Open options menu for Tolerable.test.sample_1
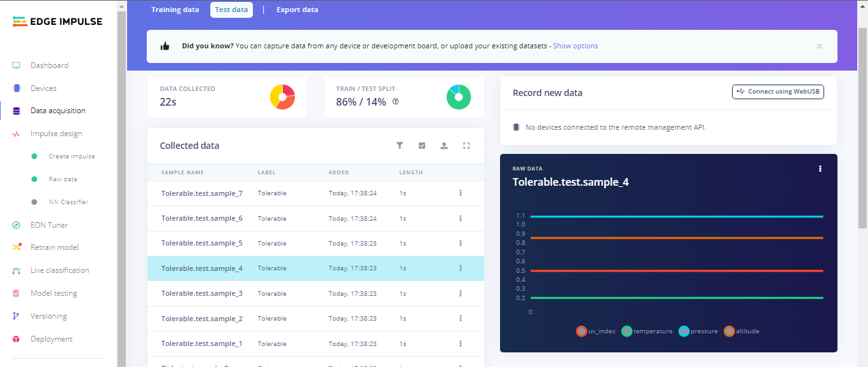 [461, 343]
